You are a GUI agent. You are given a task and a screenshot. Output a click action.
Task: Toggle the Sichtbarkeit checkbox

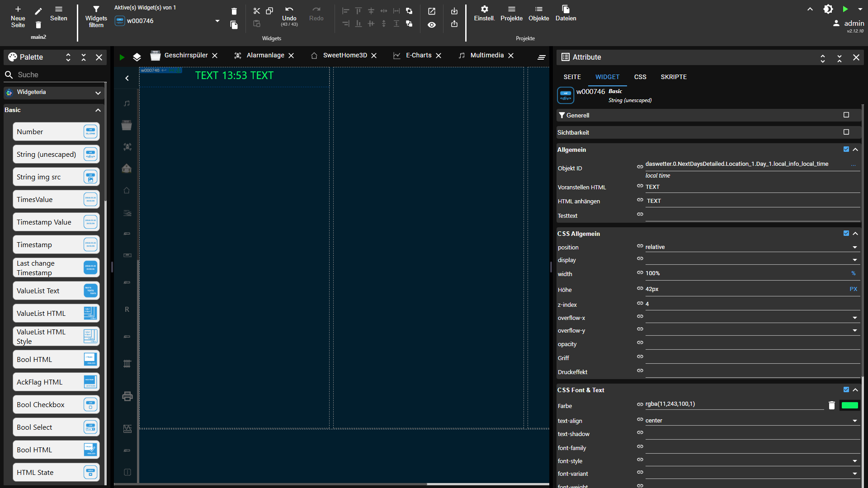pos(846,132)
